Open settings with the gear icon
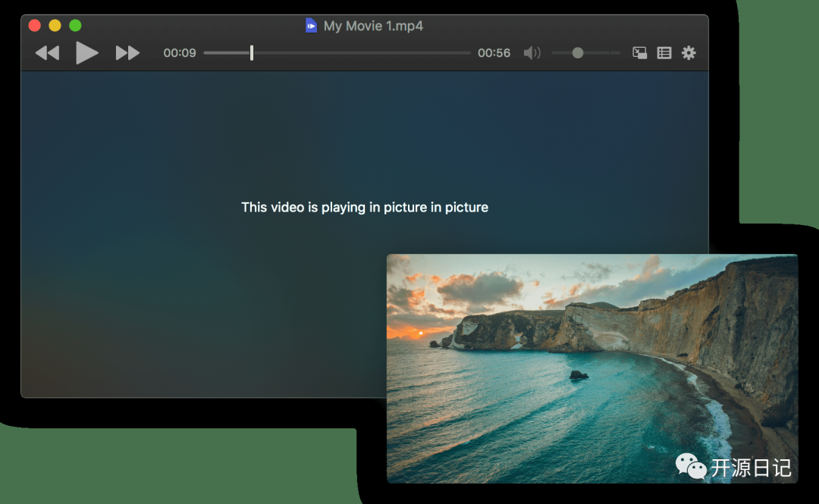This screenshot has width=819, height=504. tap(689, 53)
